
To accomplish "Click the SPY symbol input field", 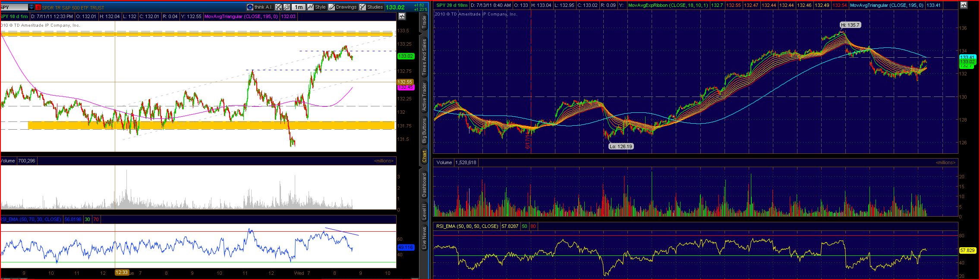I will click(14, 7).
